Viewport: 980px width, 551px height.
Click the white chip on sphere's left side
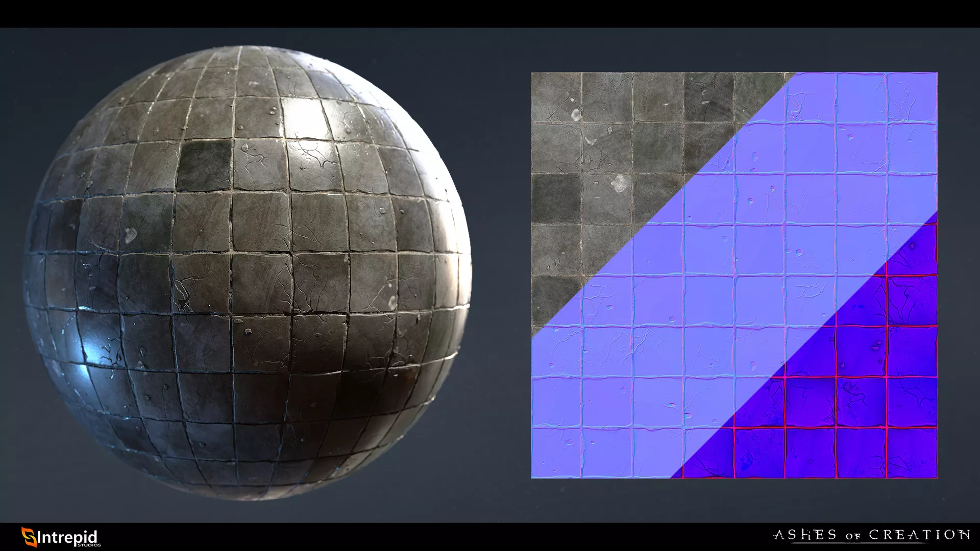coord(131,235)
